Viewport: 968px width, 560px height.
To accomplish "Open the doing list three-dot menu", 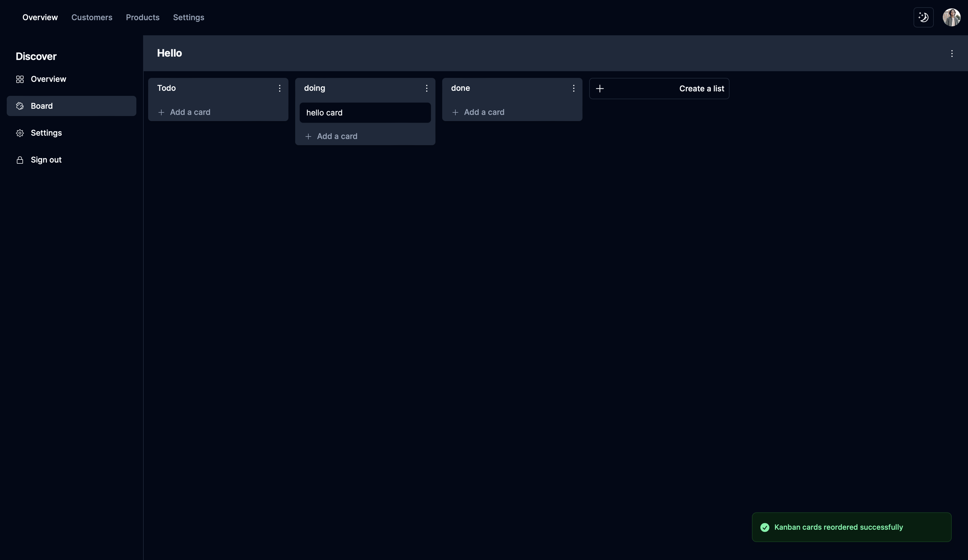I will pos(426,88).
